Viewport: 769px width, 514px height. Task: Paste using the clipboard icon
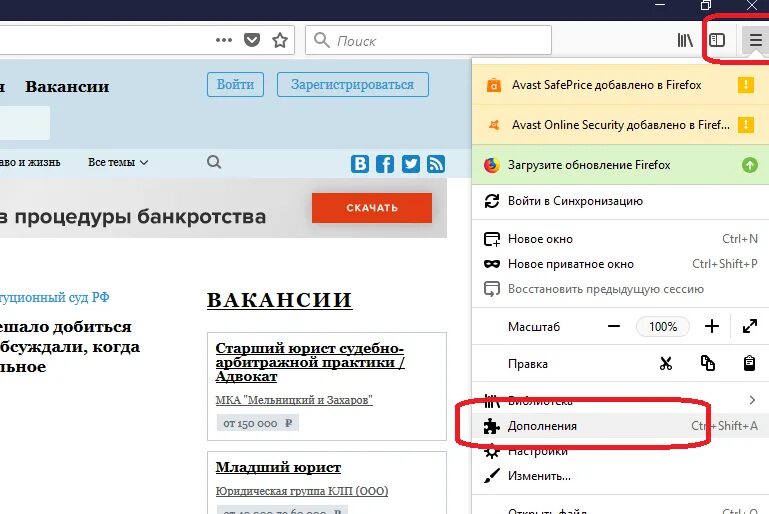pos(749,363)
